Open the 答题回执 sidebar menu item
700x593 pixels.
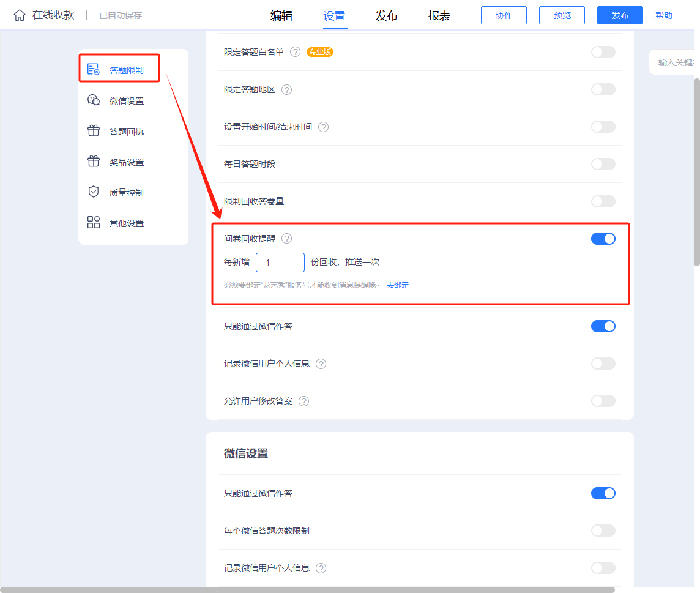127,132
